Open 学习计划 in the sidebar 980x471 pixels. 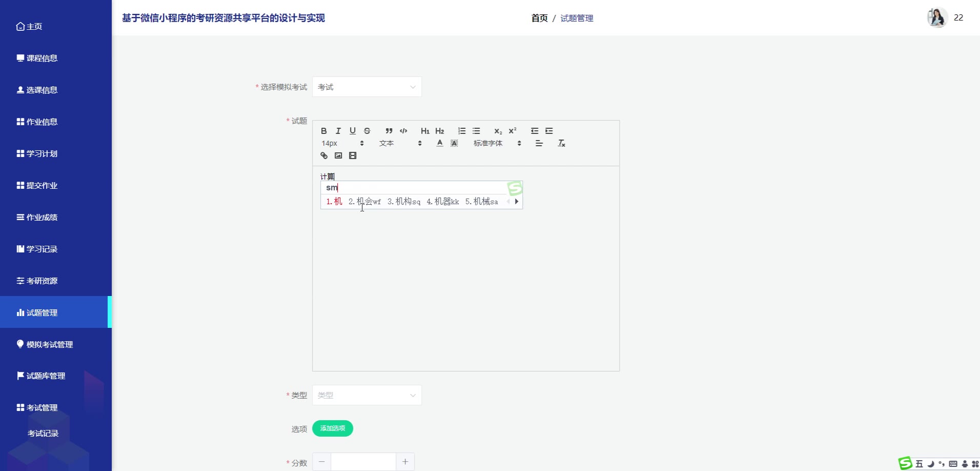pyautogui.click(x=56, y=153)
